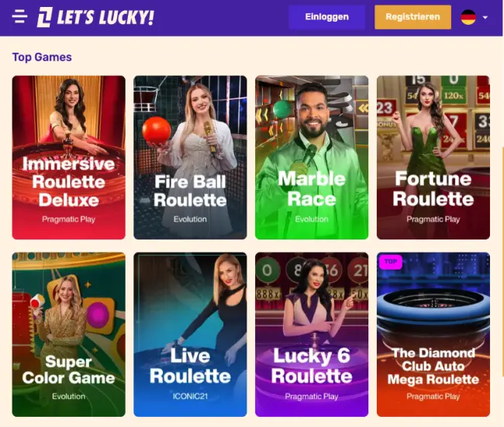This screenshot has width=504, height=427.
Task: Open the hamburger menu icon
Action: coord(19,16)
